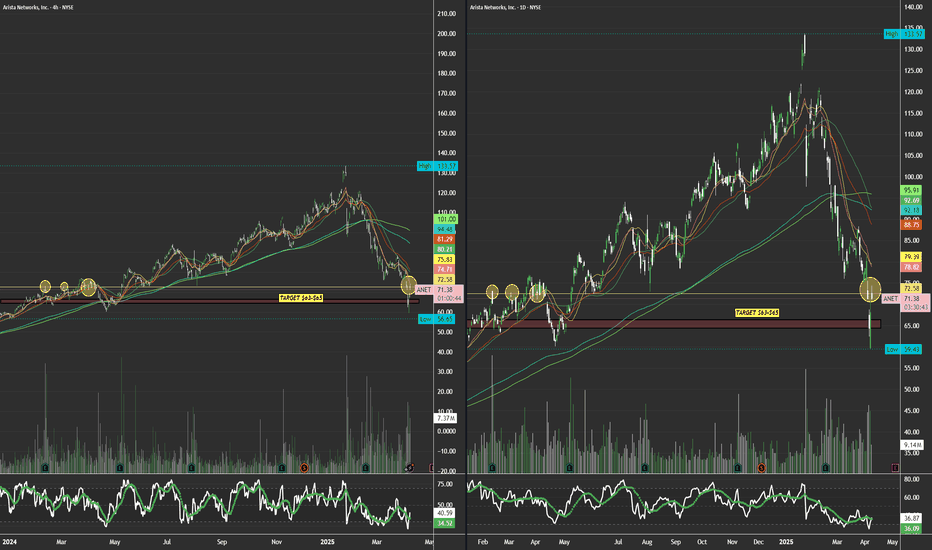Click 40.59 RSI value on 4h chart
The height and width of the screenshot is (550, 932).
(x=446, y=513)
